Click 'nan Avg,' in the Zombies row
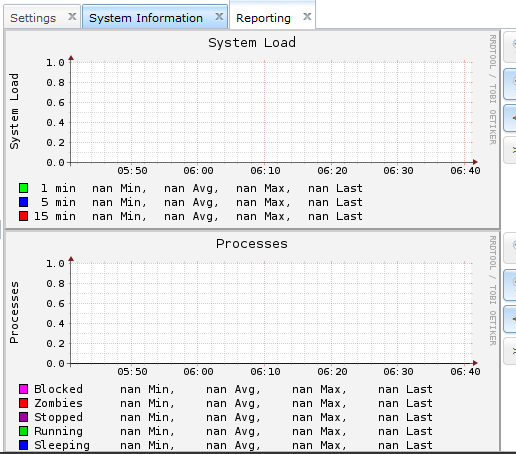Image resolution: width=516 pixels, height=454 pixels. 233,403
